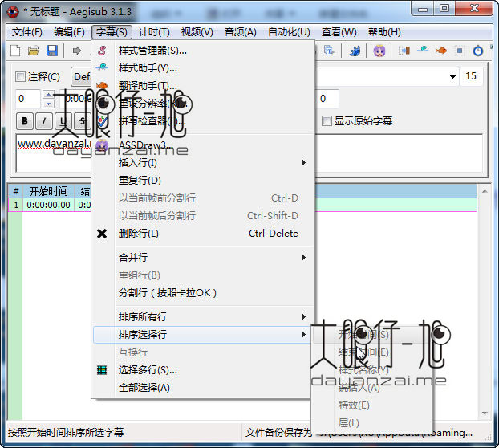Choose 翻译助手(T)... menu item
Image resolution: width=499 pixels, height=448 pixels.
click(x=204, y=86)
